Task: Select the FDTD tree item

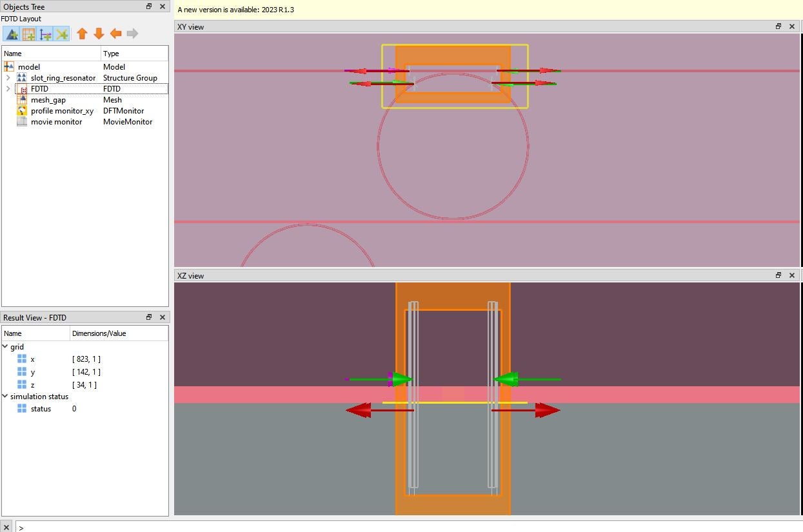Action: [39, 88]
